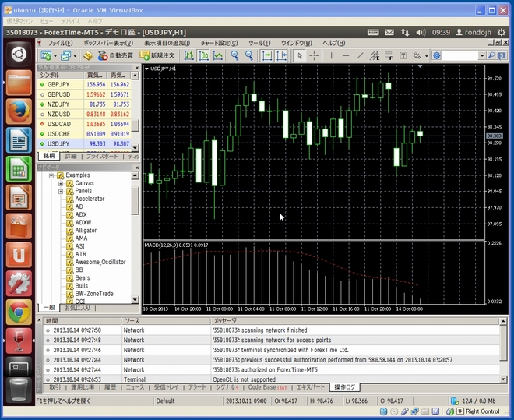Select GBPJPY in market watch

tap(84, 85)
